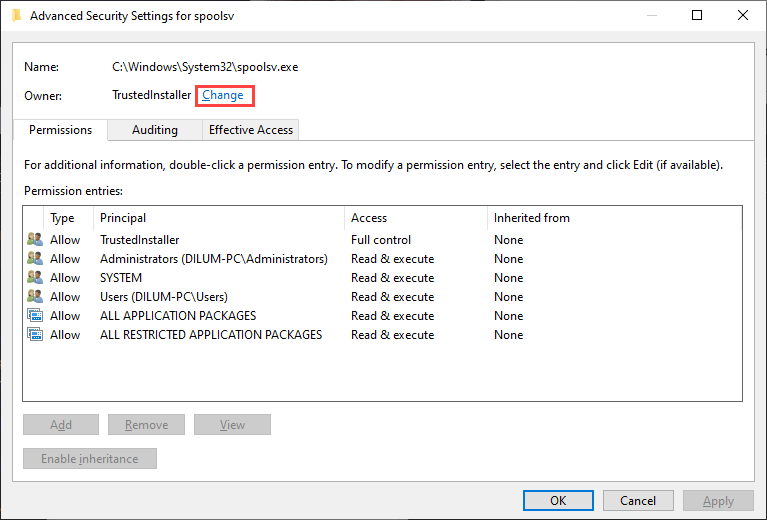Sort entries by Principal column header
The height and width of the screenshot is (520, 767).
(123, 218)
